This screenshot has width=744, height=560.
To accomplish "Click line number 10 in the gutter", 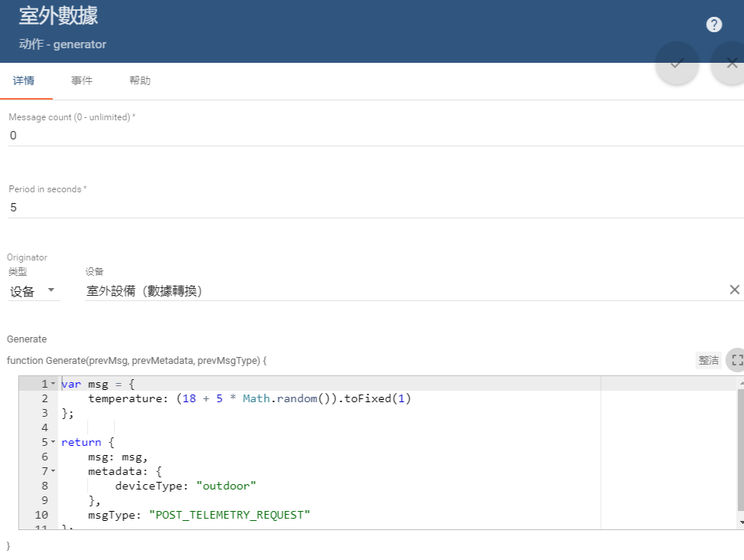I will pyautogui.click(x=41, y=515).
